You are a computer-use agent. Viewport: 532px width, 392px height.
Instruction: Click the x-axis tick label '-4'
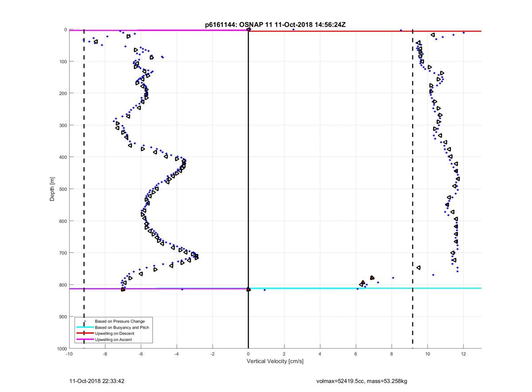(x=177, y=354)
